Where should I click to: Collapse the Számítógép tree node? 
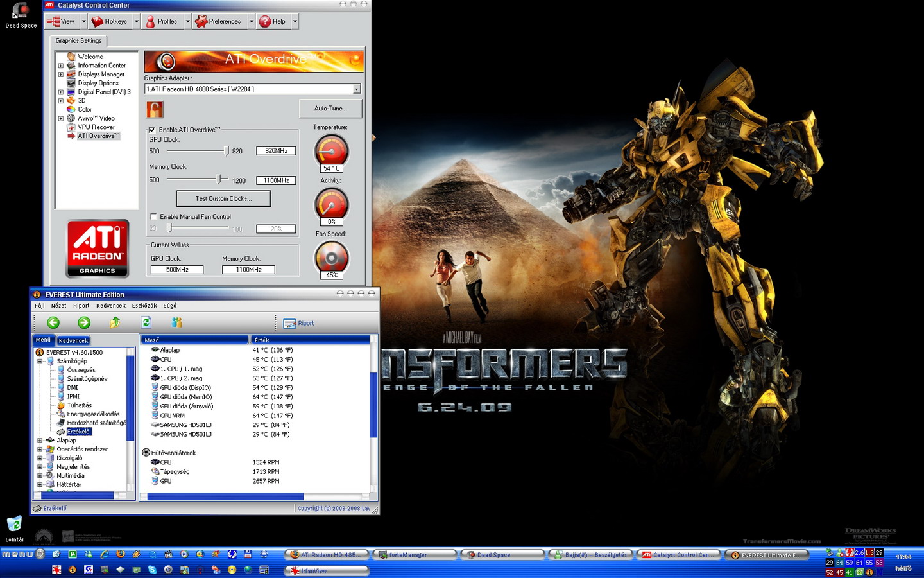click(x=40, y=361)
